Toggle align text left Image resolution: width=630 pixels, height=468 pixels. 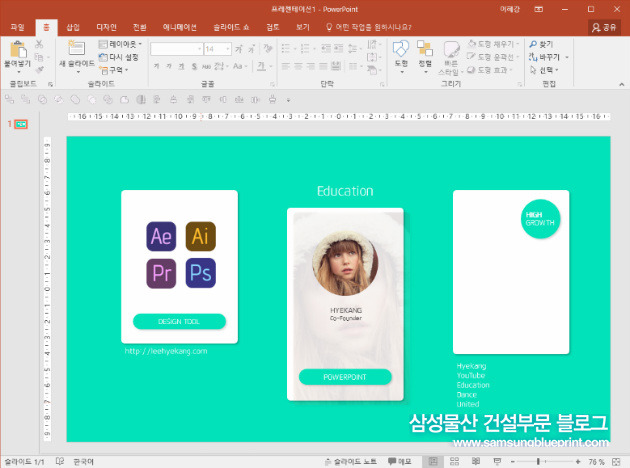[x=286, y=66]
